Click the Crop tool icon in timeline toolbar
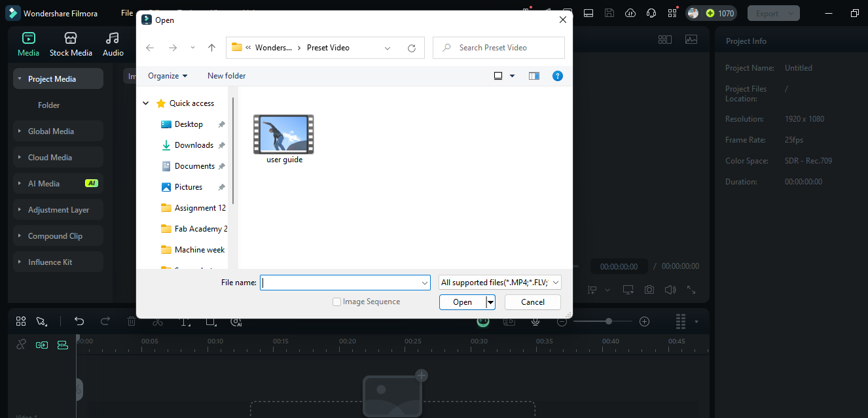Screen dimensions: 868x418 pyautogui.click(x=211, y=321)
